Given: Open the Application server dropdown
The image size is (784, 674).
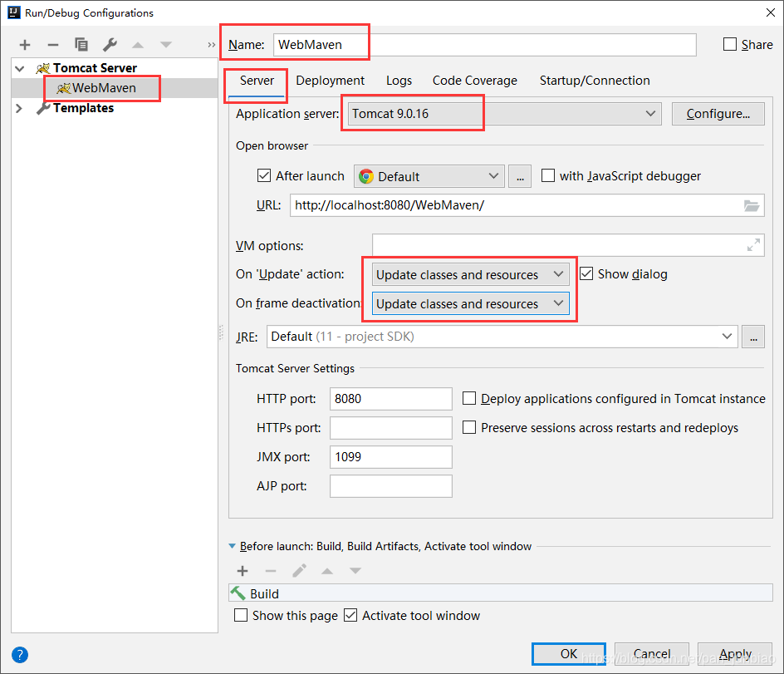Looking at the screenshot, I should click(503, 114).
